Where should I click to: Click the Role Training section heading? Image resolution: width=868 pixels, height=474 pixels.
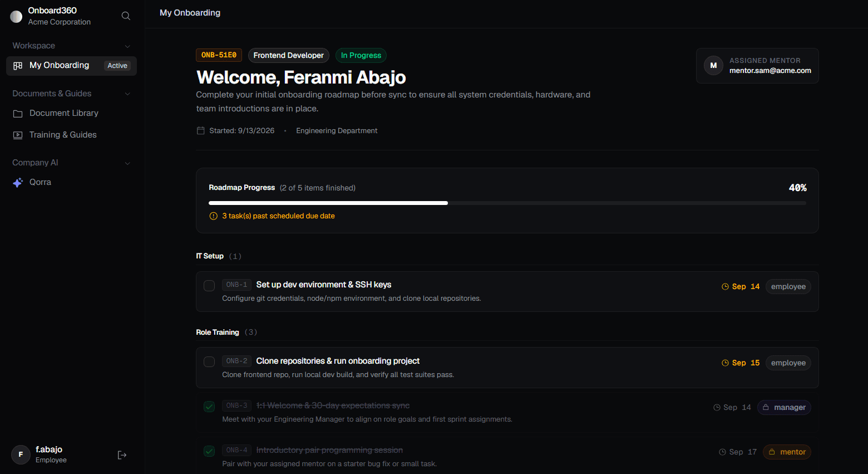pos(218,333)
